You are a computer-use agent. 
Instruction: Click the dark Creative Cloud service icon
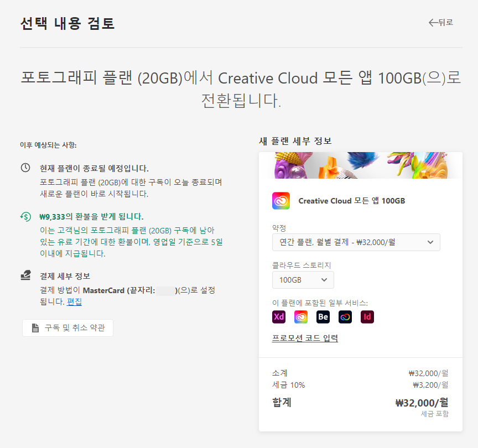[x=345, y=317]
